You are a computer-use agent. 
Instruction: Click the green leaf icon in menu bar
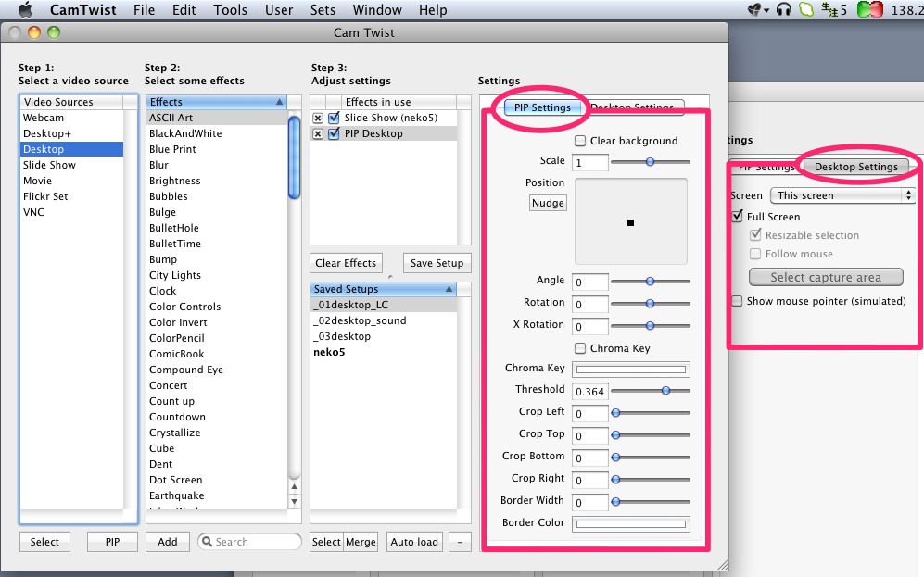[x=806, y=9]
